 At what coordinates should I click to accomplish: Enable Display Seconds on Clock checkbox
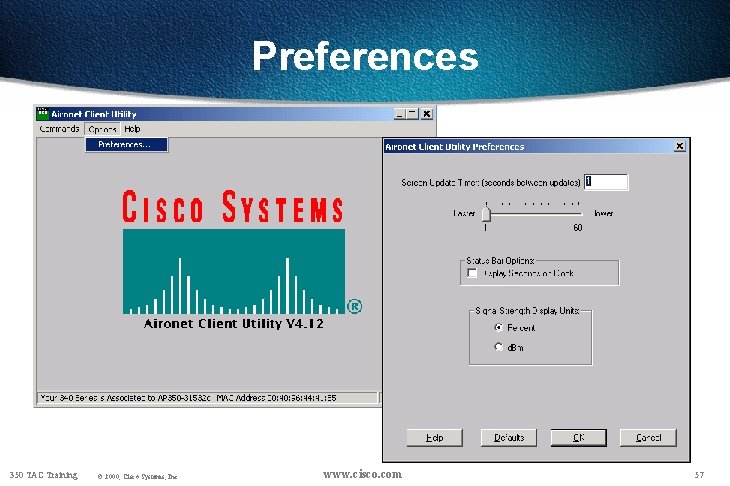[472, 273]
